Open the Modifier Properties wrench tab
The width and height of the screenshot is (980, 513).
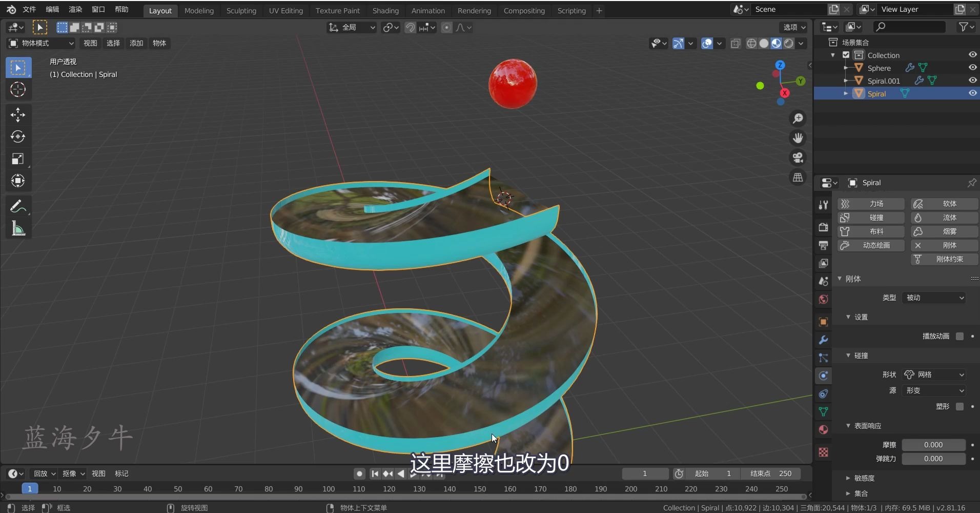823,340
